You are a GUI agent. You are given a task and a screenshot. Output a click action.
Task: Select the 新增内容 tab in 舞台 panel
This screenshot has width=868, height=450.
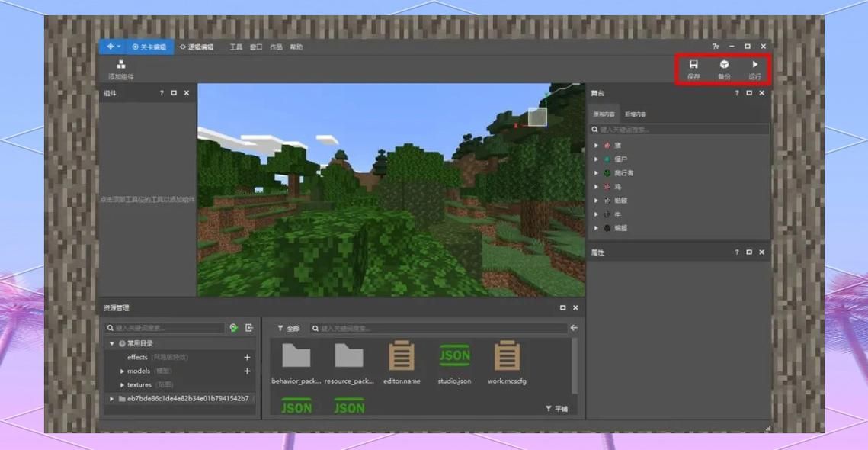pos(635,114)
